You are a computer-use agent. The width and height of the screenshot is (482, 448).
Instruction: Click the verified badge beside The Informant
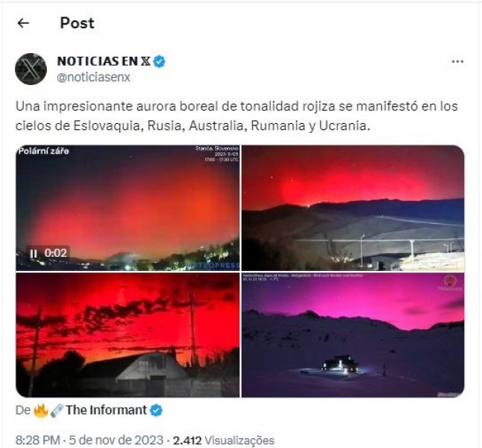click(x=157, y=411)
